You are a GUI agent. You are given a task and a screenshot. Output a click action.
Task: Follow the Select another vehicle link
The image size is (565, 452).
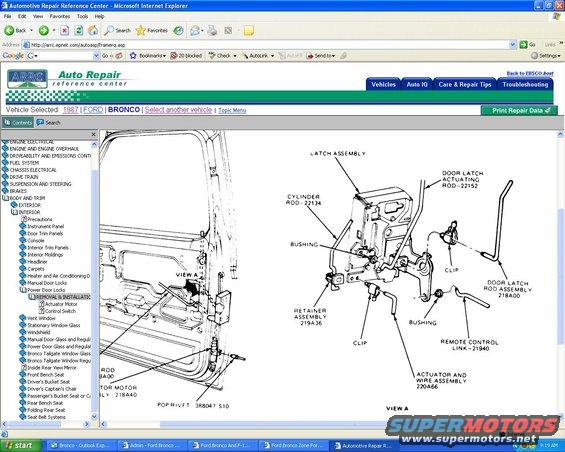click(x=178, y=110)
